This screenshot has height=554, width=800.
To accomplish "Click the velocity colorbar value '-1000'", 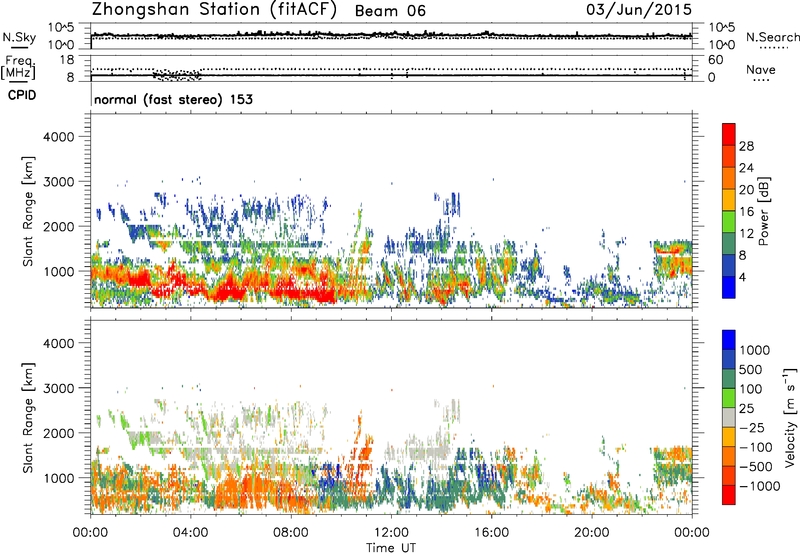I will click(x=760, y=486).
